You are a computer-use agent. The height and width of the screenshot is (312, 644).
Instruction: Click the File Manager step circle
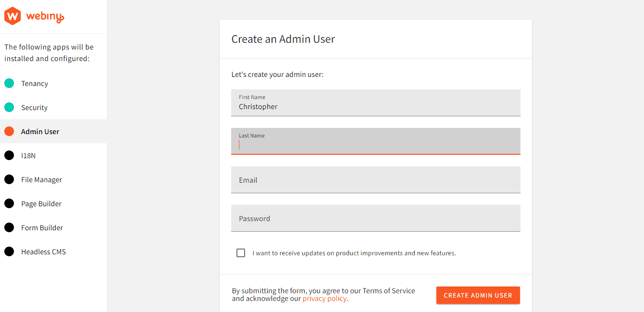pyautogui.click(x=9, y=179)
